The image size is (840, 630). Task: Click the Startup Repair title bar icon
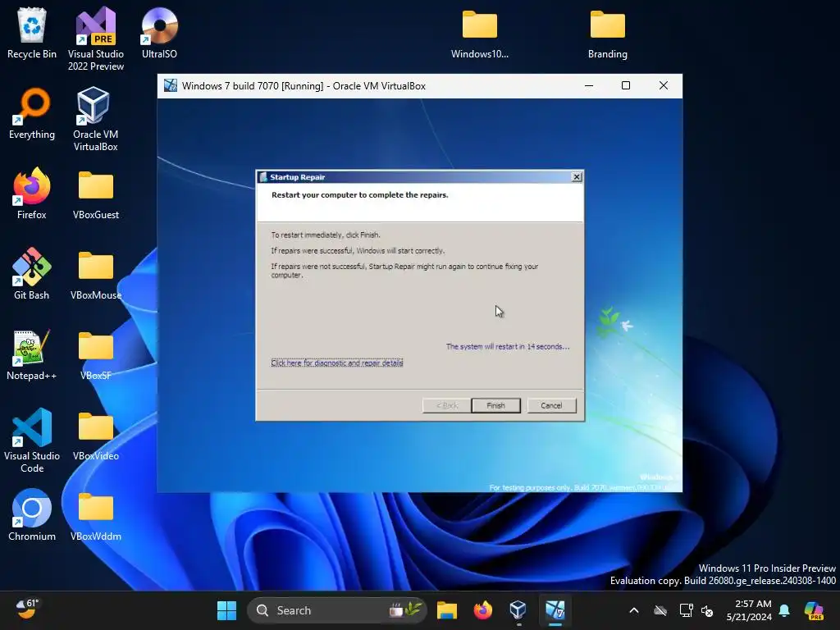point(263,177)
